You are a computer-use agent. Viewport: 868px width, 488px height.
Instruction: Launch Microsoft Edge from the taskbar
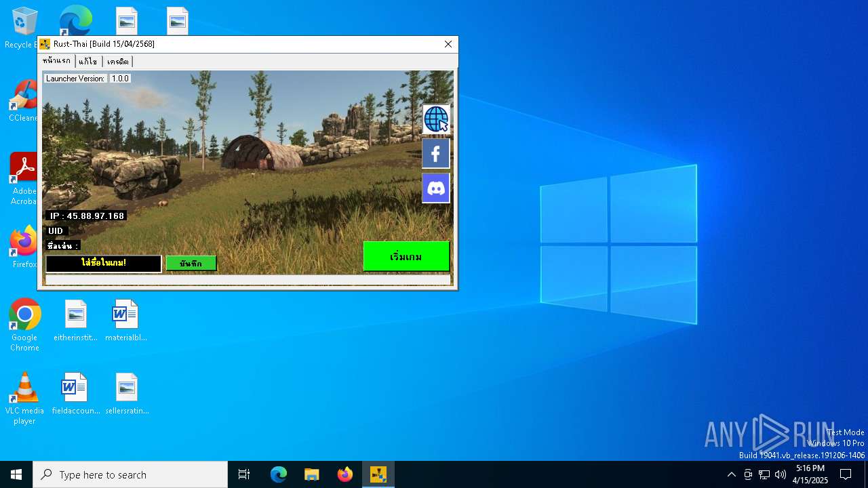click(x=279, y=474)
